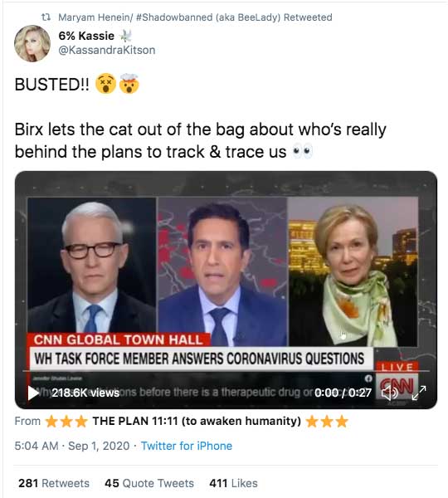
Task: View the 411 Likes list
Action: tap(233, 483)
